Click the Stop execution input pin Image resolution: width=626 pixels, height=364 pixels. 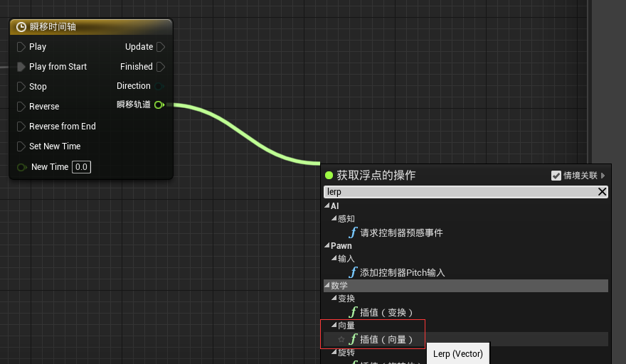tap(21, 87)
